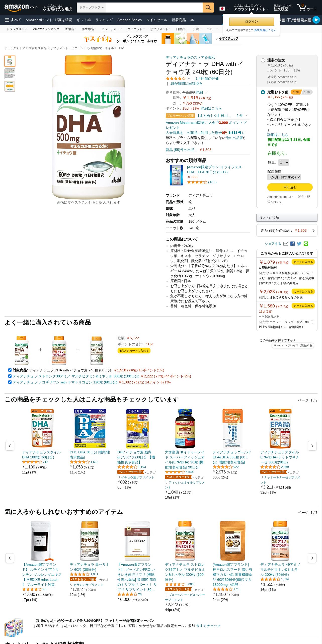Click the orange search magnifier button
This screenshot has height=644, width=322.
point(208,8)
